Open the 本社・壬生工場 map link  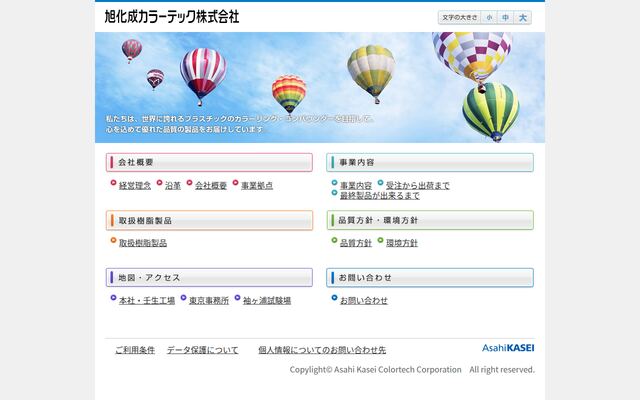(147, 301)
